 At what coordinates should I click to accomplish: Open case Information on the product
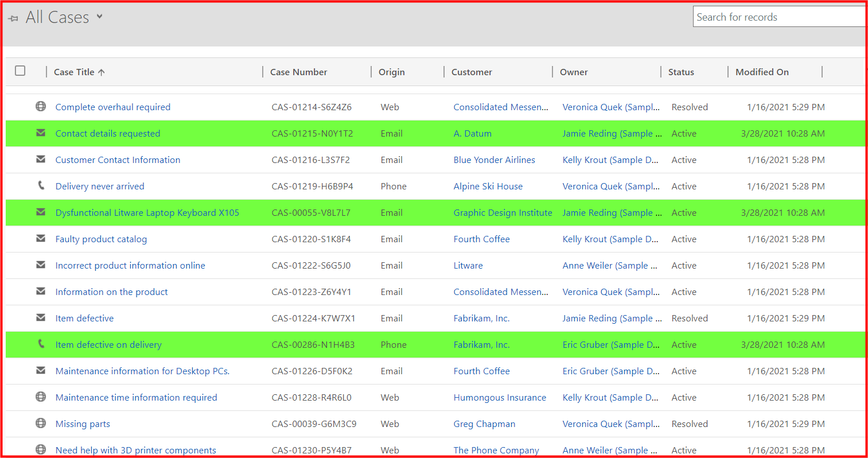tap(111, 292)
